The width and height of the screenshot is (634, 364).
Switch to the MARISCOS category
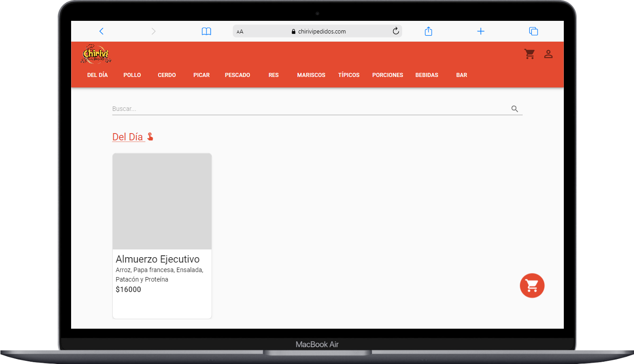[x=311, y=75]
